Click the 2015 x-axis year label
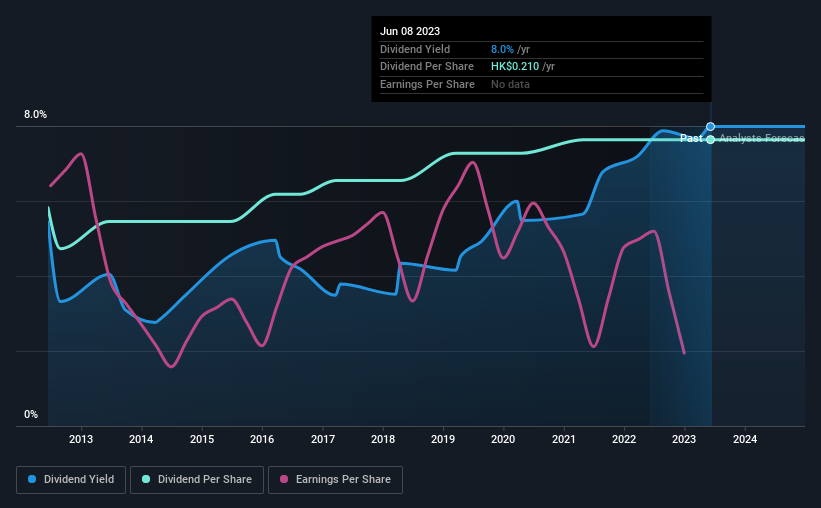 pyautogui.click(x=202, y=439)
